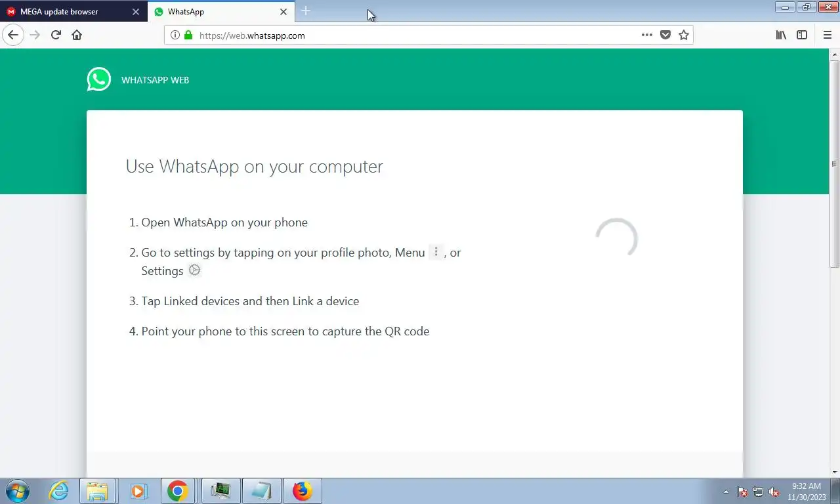Viewport: 840px width, 504px height.
Task: Click the green secure connection padlock
Action: [188, 35]
